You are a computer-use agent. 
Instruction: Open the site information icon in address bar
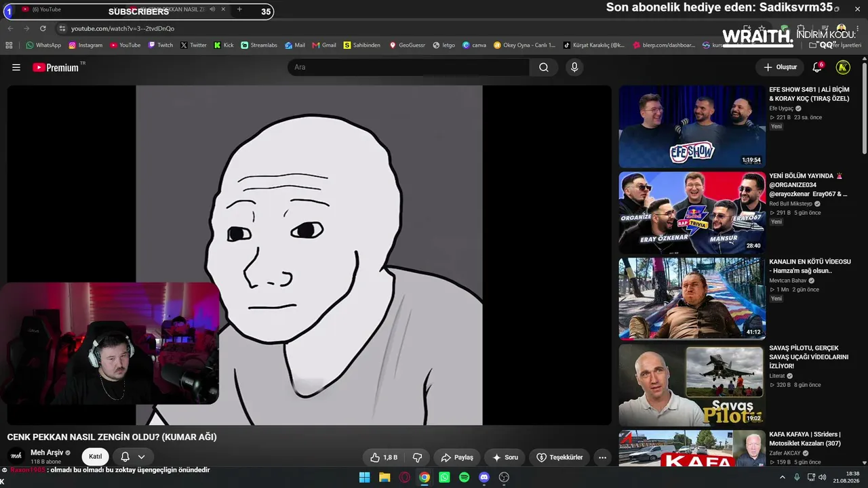62,28
